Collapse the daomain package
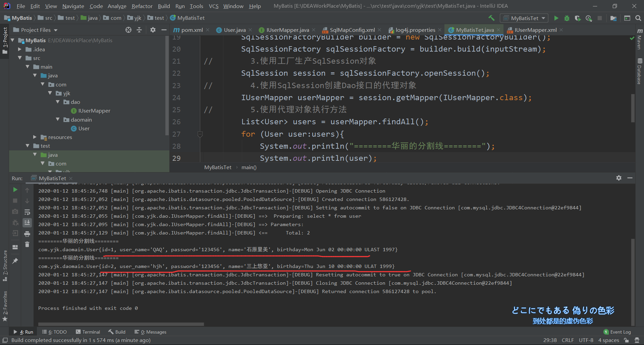The image size is (644, 345). pos(58,120)
